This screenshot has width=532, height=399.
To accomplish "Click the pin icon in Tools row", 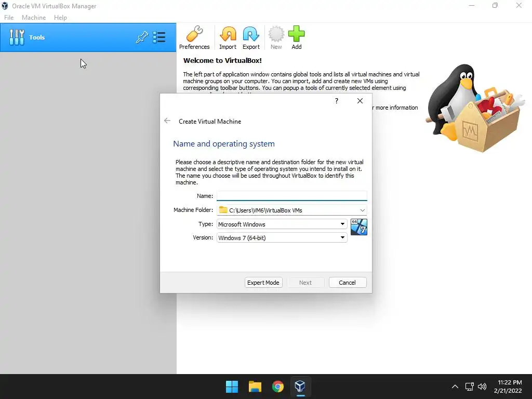I will point(142,37).
